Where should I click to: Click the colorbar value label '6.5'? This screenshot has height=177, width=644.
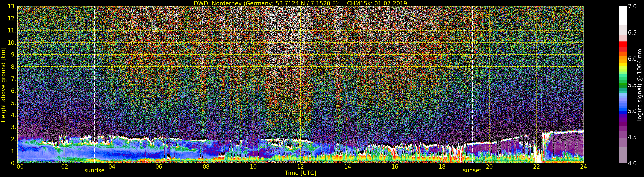[x=632, y=33]
